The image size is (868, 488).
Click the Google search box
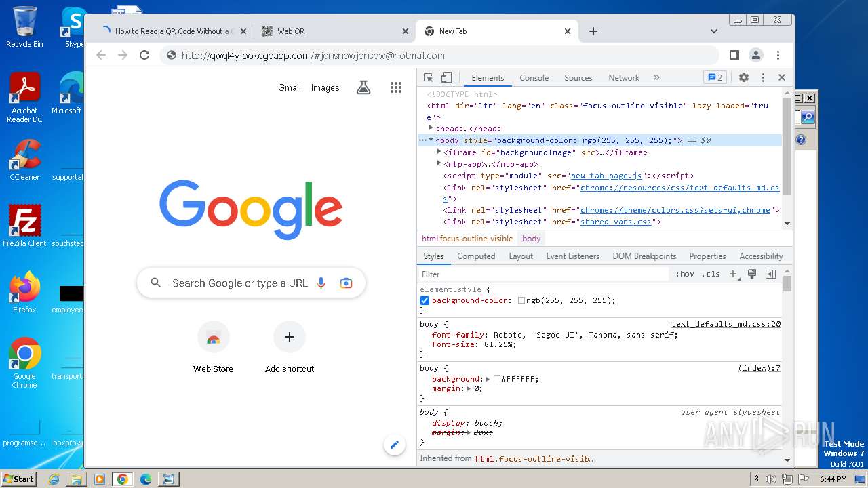click(251, 283)
